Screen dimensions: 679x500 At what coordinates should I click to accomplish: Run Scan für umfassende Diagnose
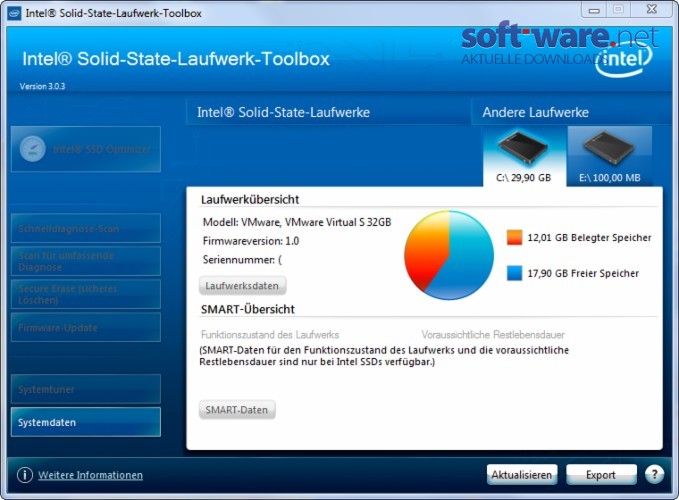(86, 261)
